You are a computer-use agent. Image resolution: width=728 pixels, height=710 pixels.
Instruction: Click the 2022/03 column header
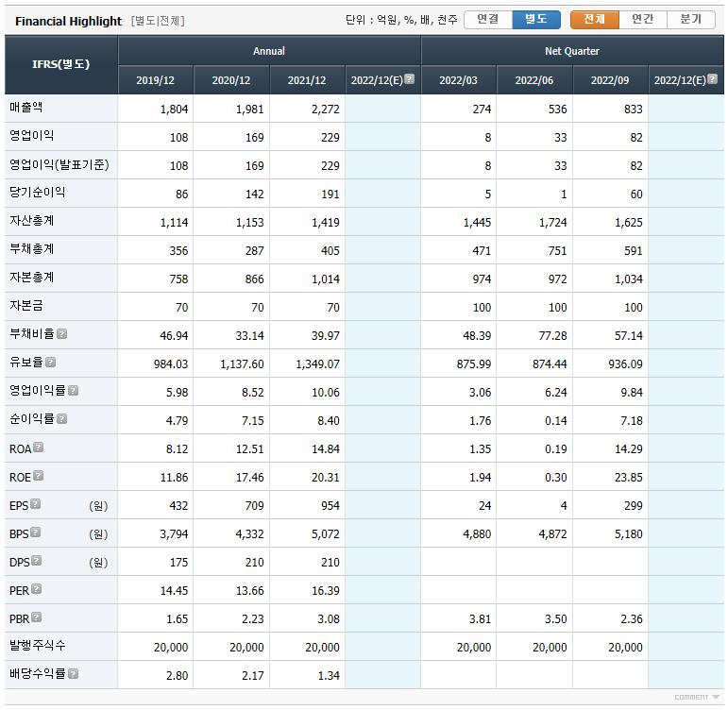(x=458, y=80)
